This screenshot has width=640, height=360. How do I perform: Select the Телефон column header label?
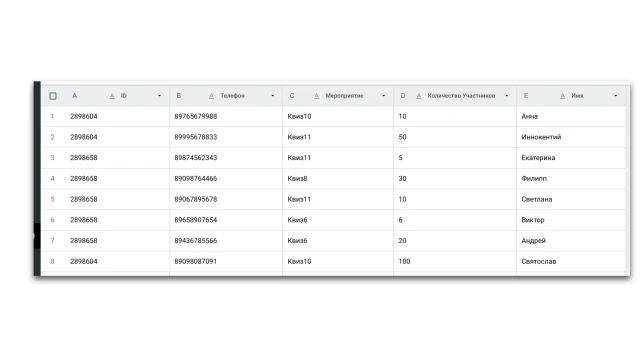[x=232, y=96]
